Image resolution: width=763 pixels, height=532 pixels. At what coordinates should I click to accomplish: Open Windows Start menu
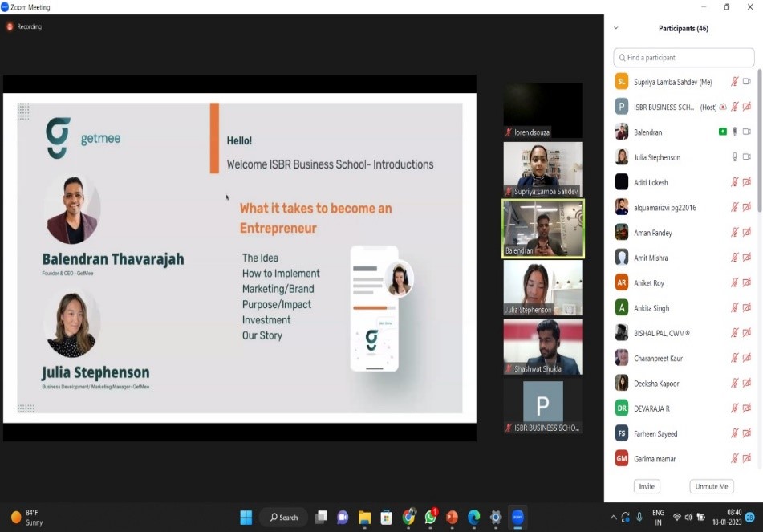click(246, 518)
